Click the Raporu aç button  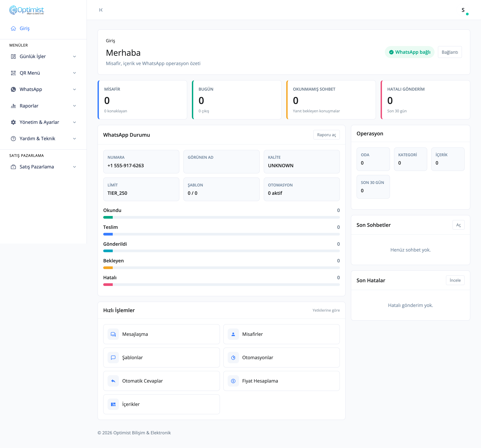pyautogui.click(x=326, y=135)
